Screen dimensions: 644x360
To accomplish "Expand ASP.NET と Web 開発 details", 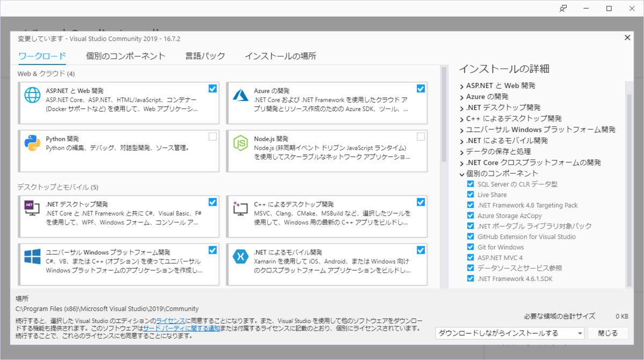I will pyautogui.click(x=462, y=86).
